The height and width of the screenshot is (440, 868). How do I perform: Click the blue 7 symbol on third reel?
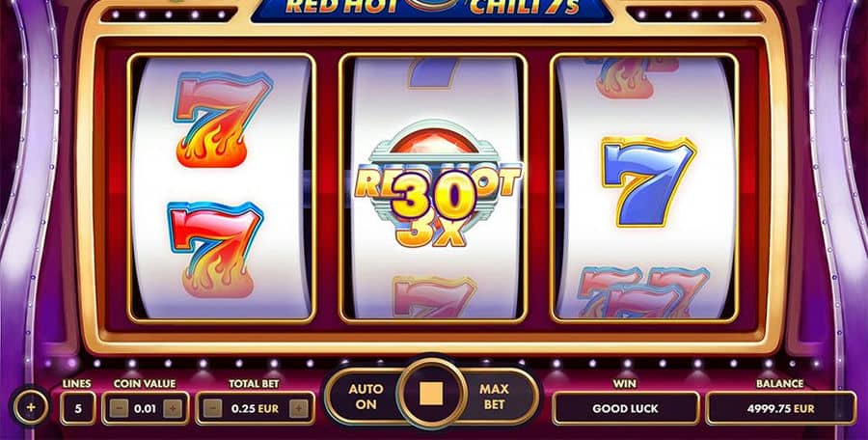point(648,181)
